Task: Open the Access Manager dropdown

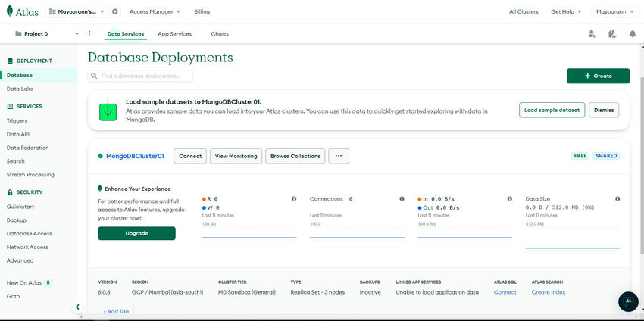Action: (x=155, y=11)
